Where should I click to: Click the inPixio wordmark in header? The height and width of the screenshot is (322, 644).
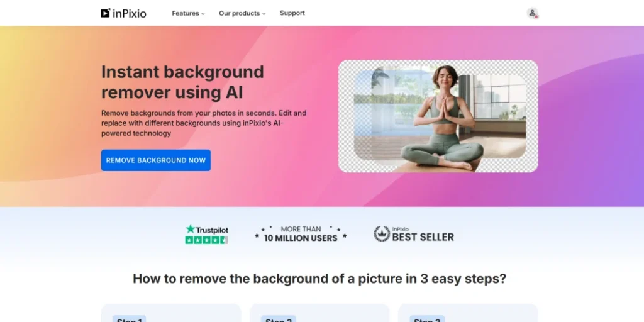click(x=130, y=14)
